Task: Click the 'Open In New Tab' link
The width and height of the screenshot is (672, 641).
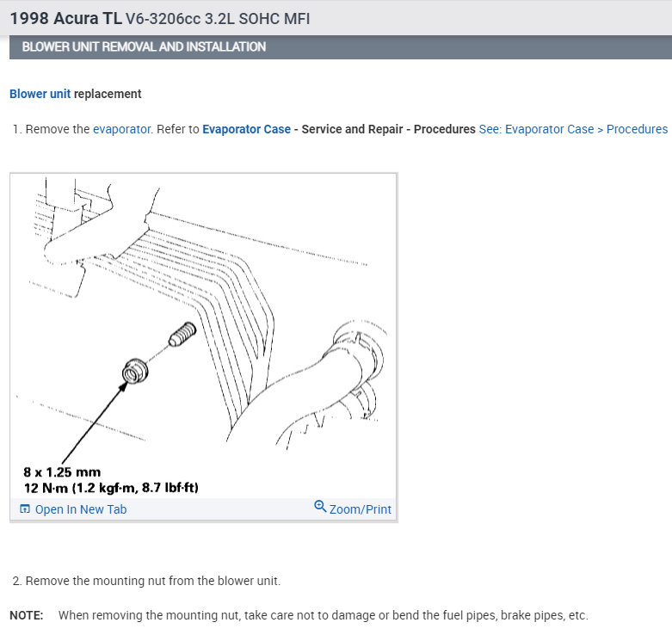Action: point(81,509)
